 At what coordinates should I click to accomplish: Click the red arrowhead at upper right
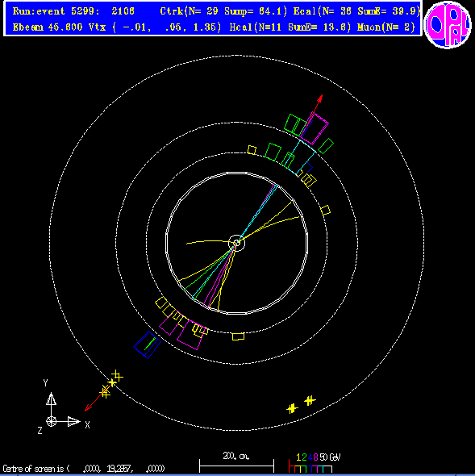[x=320, y=98]
